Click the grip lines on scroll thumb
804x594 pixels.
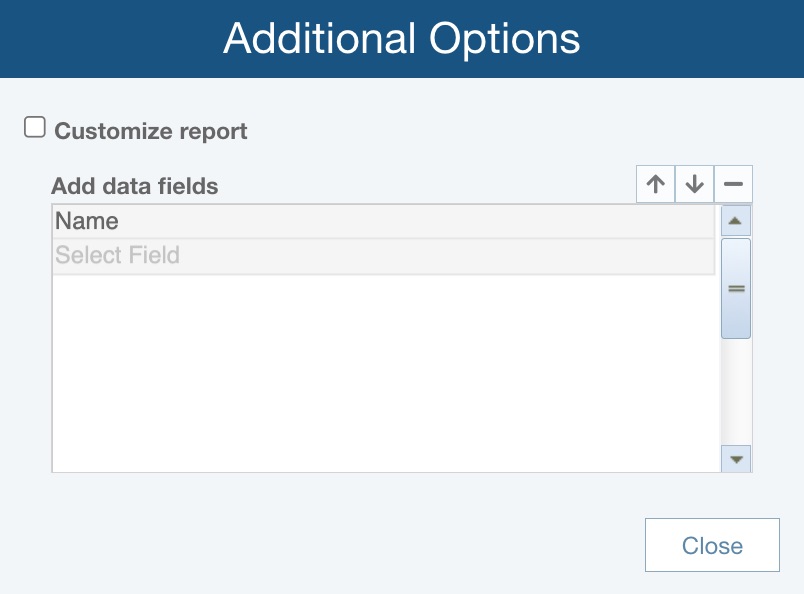click(x=736, y=288)
